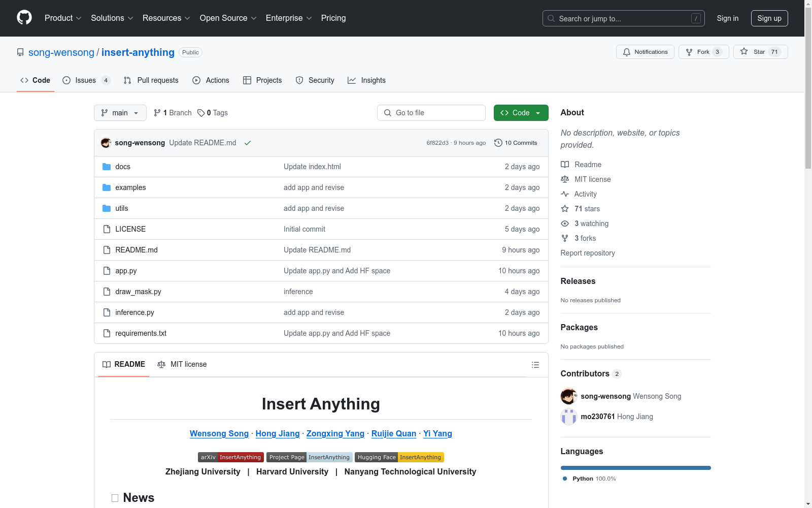Switch to the Issues tab
The image size is (812, 508).
coord(86,80)
